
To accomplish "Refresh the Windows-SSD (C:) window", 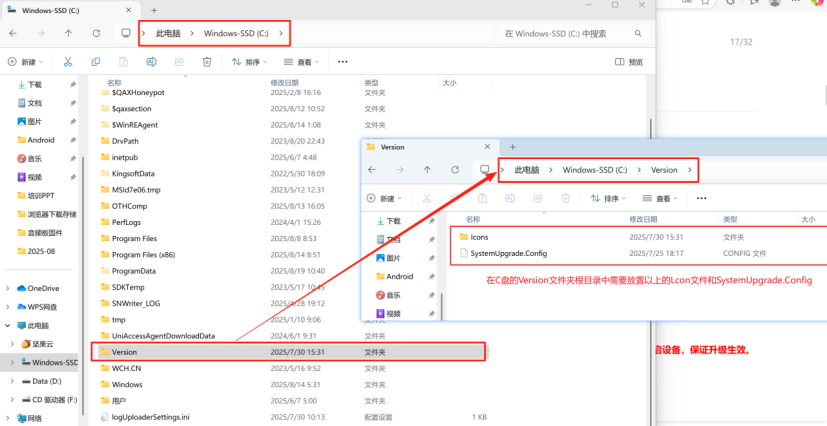I will pyautogui.click(x=96, y=33).
